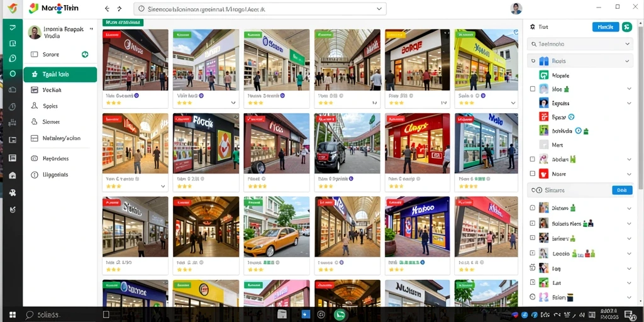Tick the checkbox beside the Nosre item
The width and height of the screenshot is (644, 322).
[x=533, y=174]
